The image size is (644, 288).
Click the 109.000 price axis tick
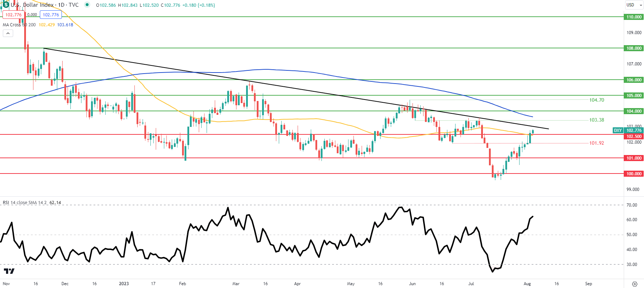tap(634, 32)
